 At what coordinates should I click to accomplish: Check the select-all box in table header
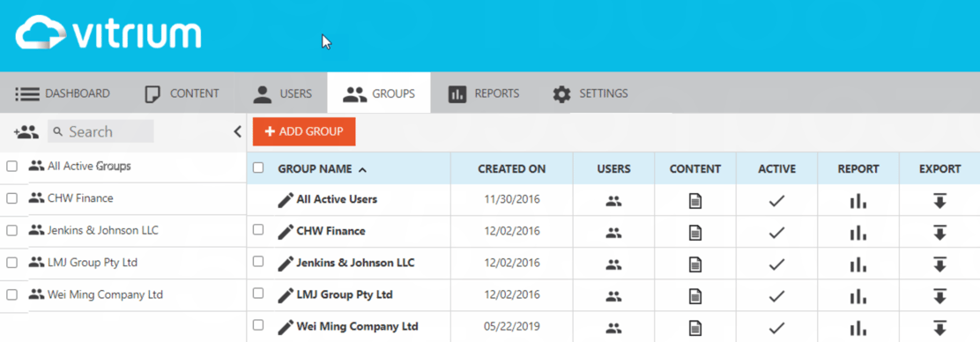(258, 167)
